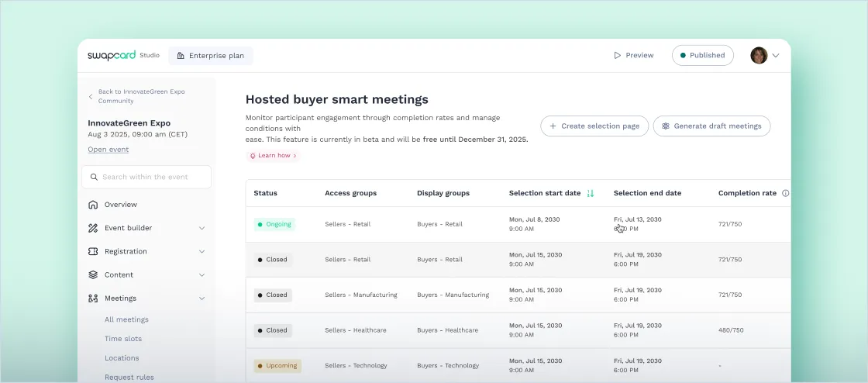Click the lightbulb icon on Learn how

coord(253,156)
